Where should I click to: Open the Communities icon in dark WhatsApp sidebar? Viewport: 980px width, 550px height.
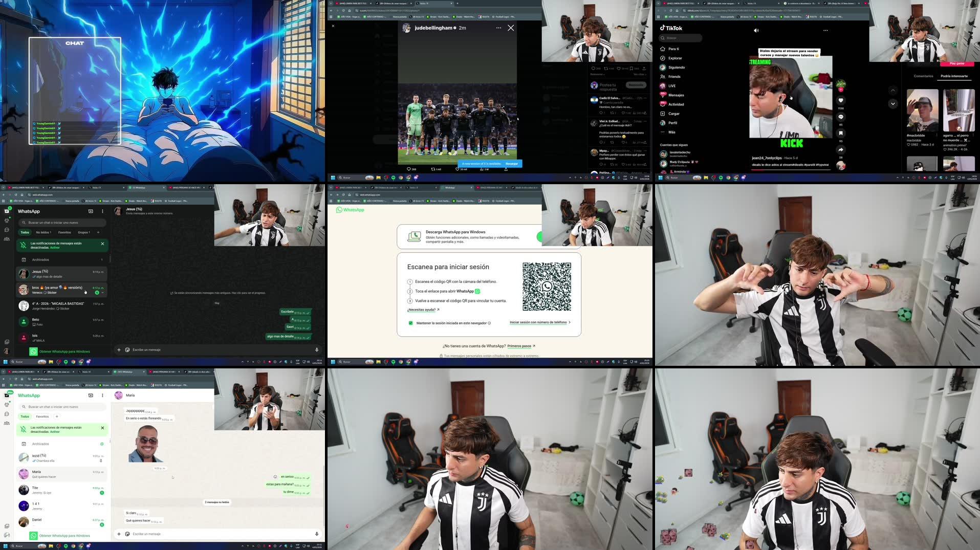pos(7,239)
